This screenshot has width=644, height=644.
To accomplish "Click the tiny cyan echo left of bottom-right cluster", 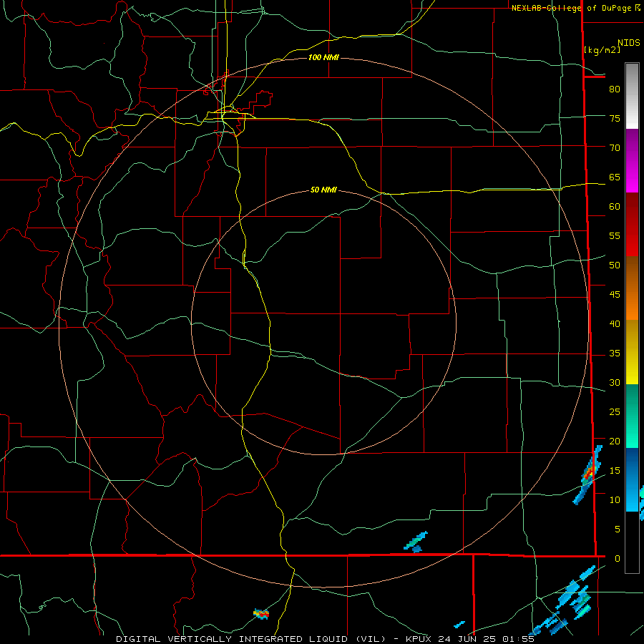I will [459, 624].
